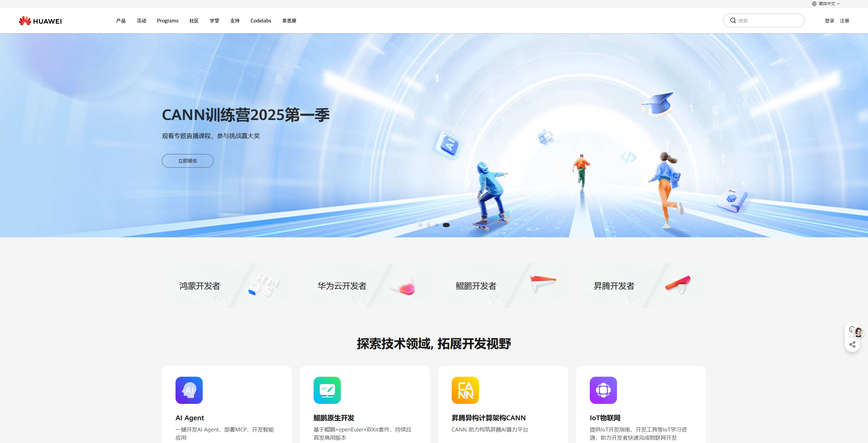Focus the 搜索 search field
This screenshot has width=868, height=443.
pyautogui.click(x=764, y=20)
